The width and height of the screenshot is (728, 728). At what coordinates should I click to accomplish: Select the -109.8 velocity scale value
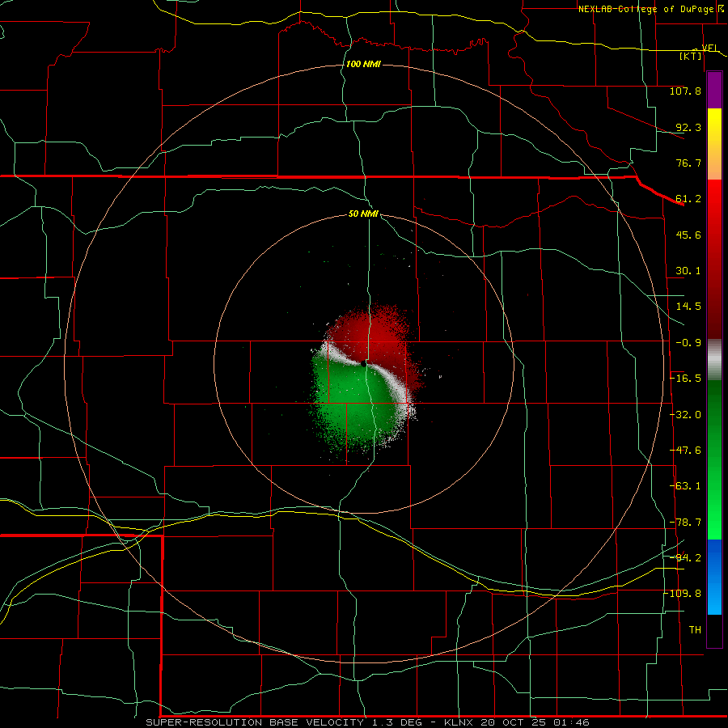(683, 594)
